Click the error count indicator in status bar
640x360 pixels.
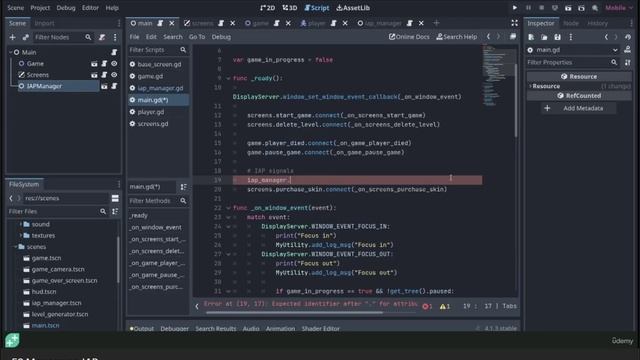point(427,306)
